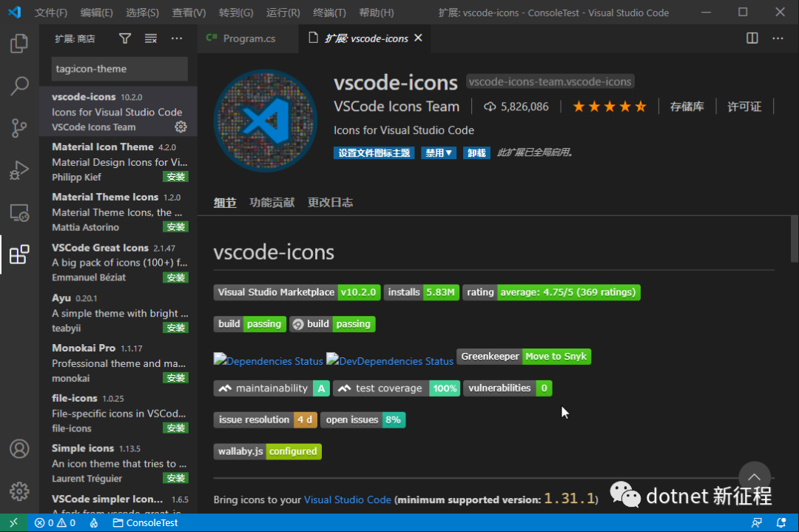Open 帮助(H) menu
799x532 pixels.
(376, 13)
